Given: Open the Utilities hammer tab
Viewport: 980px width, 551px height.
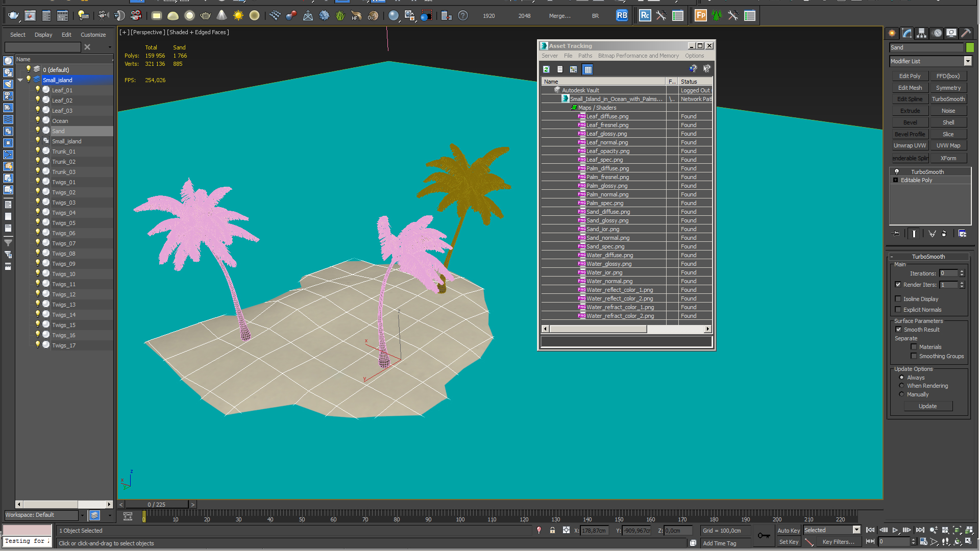Looking at the screenshot, I should click(966, 33).
